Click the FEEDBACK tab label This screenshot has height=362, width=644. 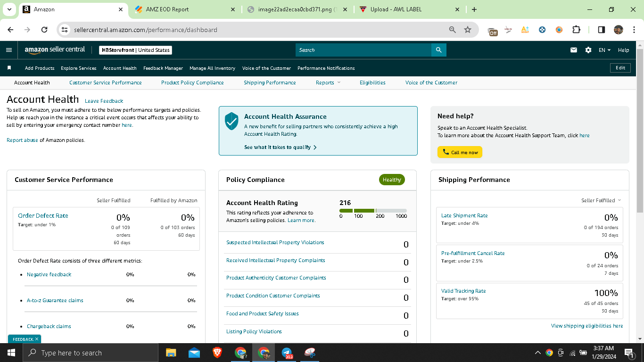23,339
